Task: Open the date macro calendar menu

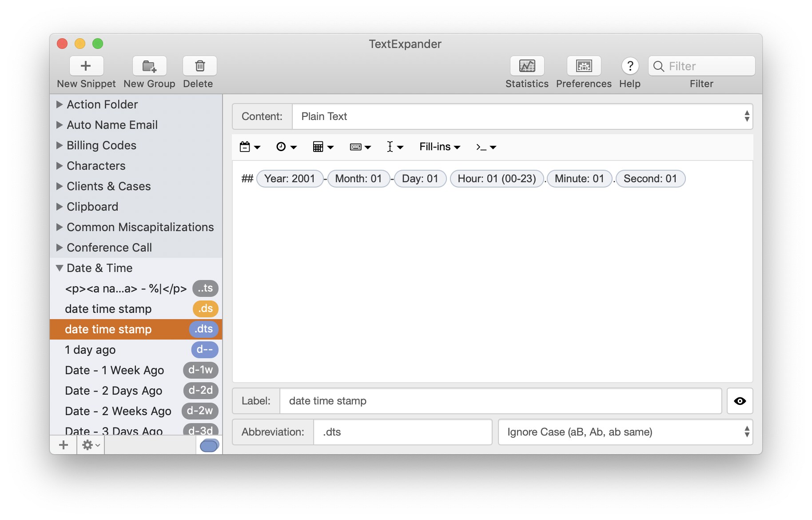Action: click(250, 147)
